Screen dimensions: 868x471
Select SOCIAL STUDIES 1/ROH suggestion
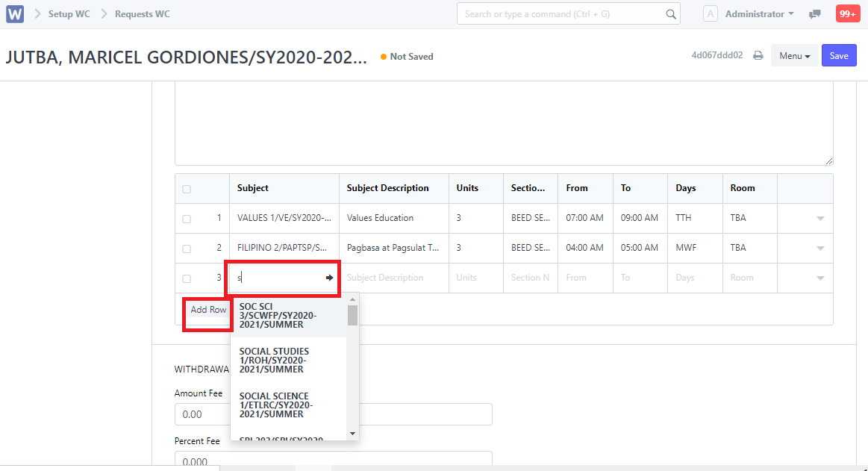coord(288,361)
